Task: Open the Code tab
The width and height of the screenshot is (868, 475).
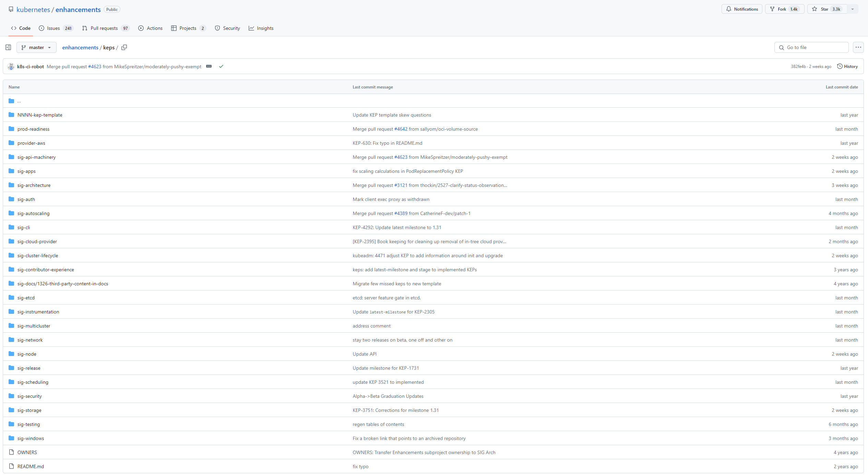Action: [21, 28]
